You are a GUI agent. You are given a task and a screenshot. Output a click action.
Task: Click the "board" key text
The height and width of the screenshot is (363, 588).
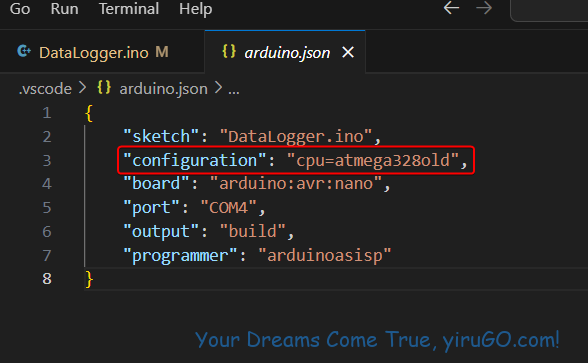pos(156,184)
